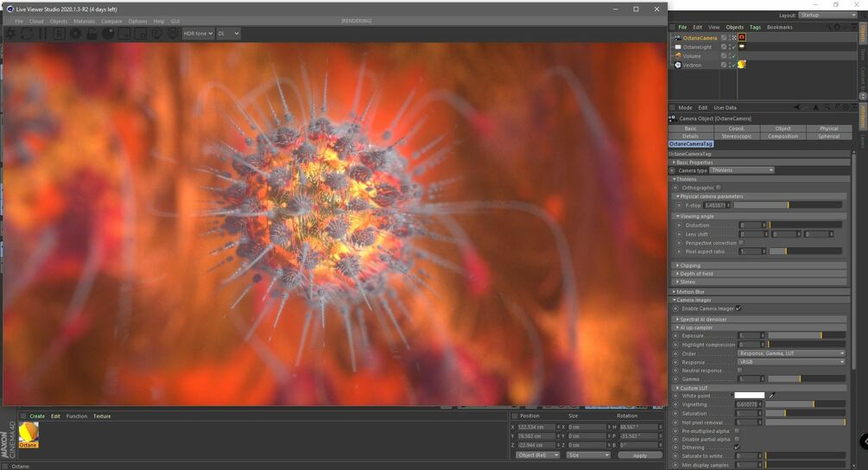This screenshot has height=470, width=868.
Task: Select the OctaneCamera object icon in Object Manager
Action: tap(678, 38)
